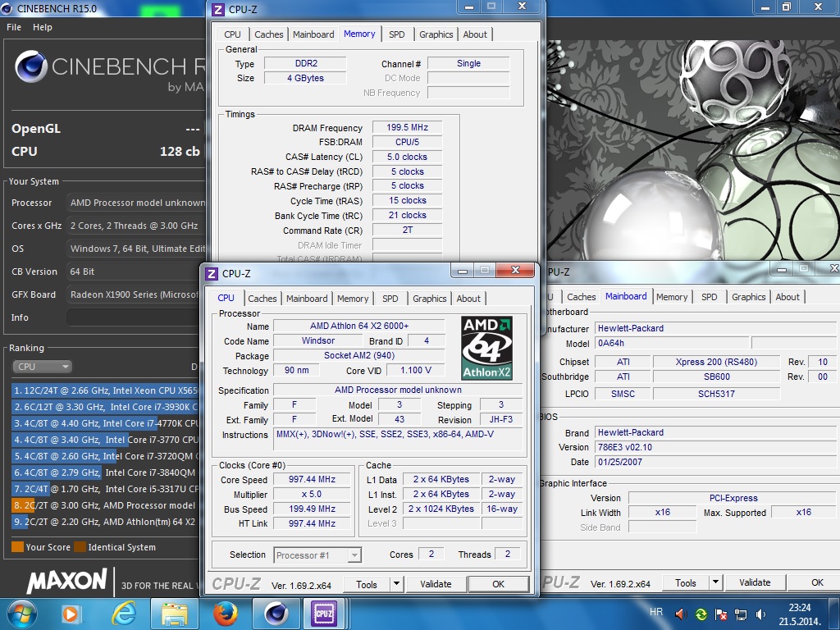Click the DDR2 memory type value

click(306, 63)
